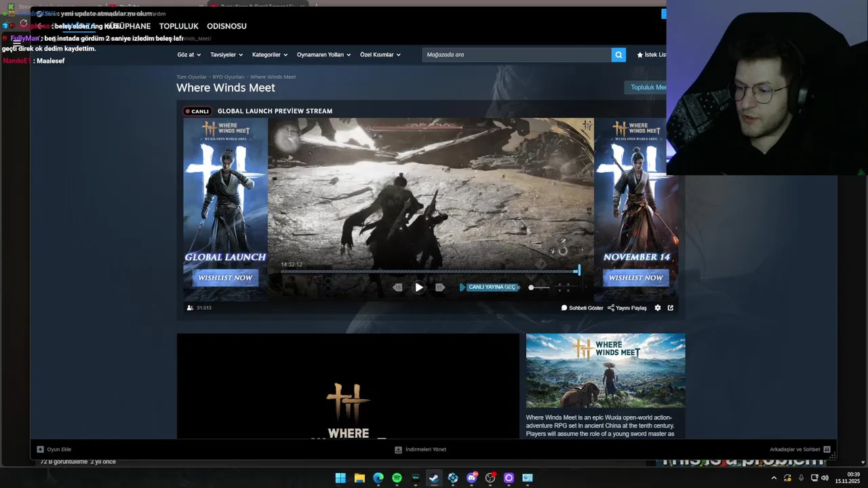This screenshot has height=488, width=868.
Task: Click the viewer count icon under the stream
Action: [x=190, y=308]
